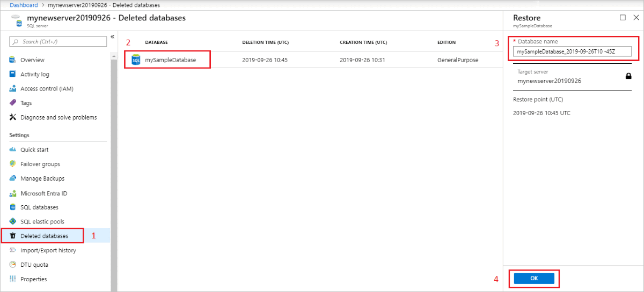Open the Tags icon
Viewport: 644px width, 292px height.
13,103
